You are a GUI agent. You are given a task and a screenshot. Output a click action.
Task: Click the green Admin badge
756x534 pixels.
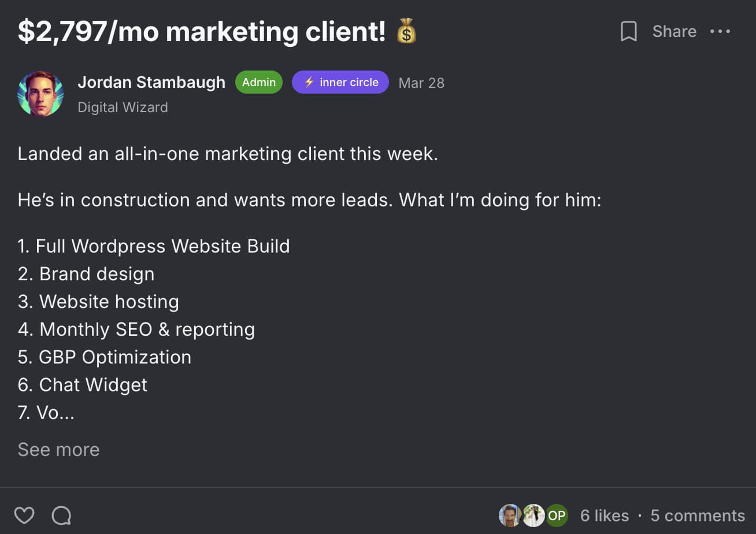(x=259, y=82)
